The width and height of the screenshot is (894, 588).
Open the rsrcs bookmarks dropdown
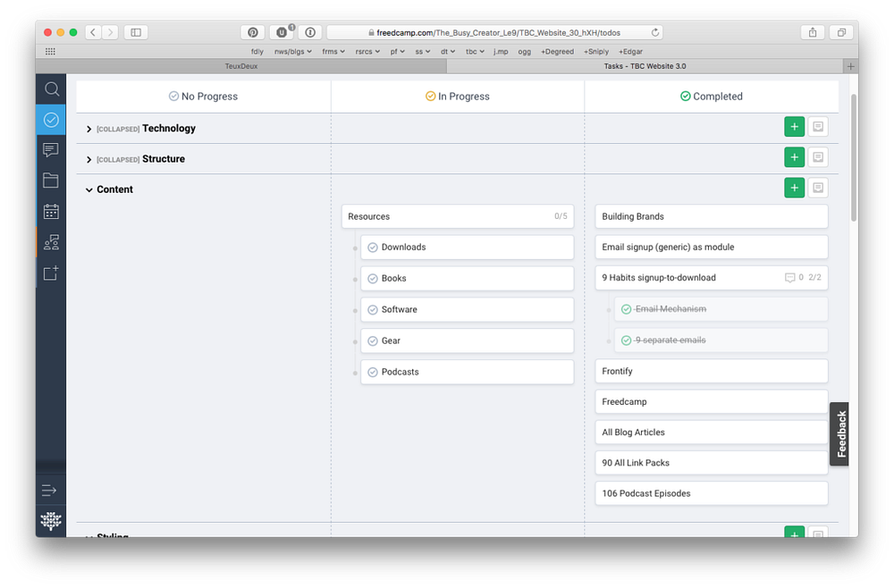pyautogui.click(x=367, y=51)
